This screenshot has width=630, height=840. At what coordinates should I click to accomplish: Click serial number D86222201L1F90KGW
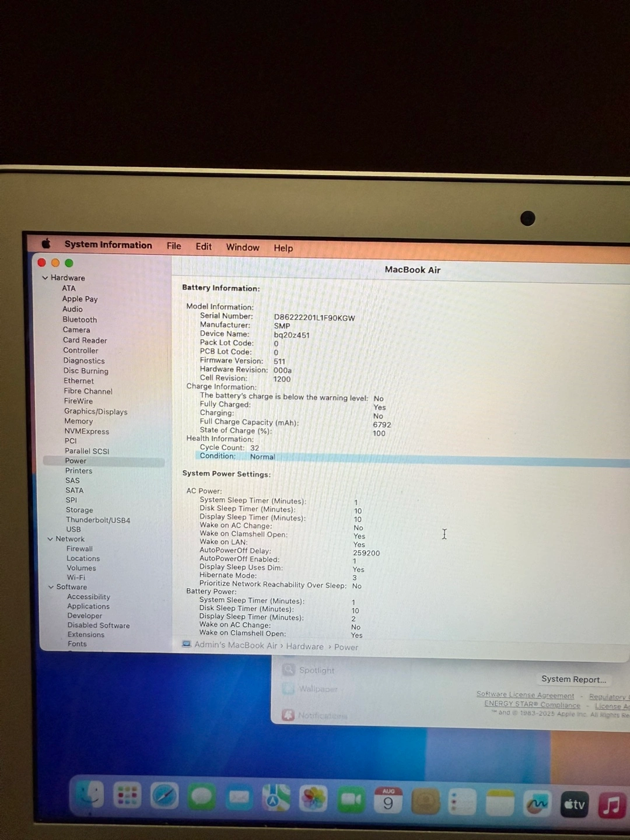(314, 318)
